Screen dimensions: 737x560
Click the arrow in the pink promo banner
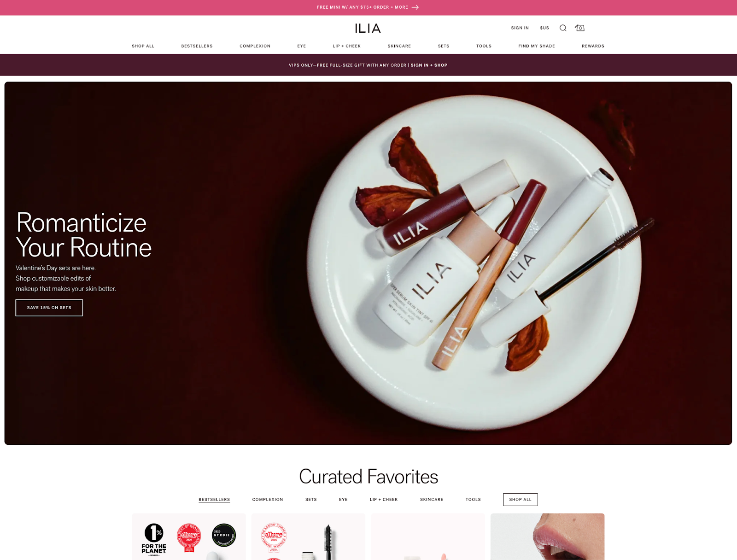pyautogui.click(x=415, y=7)
